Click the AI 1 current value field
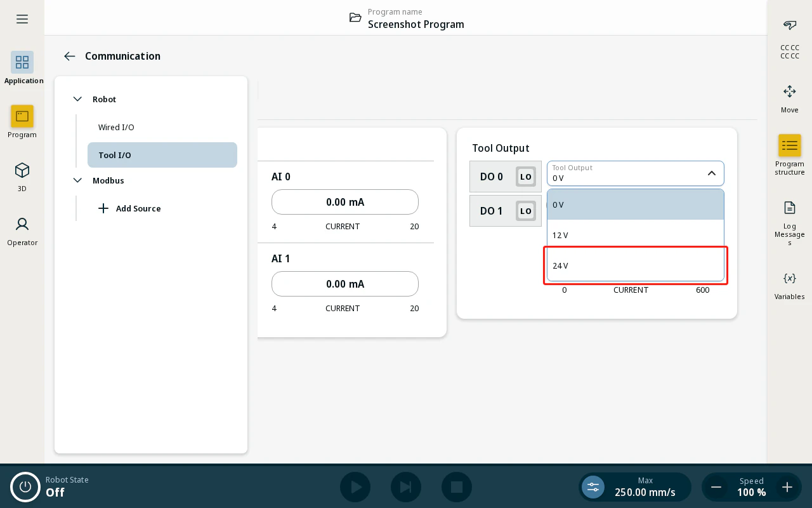 [345, 284]
